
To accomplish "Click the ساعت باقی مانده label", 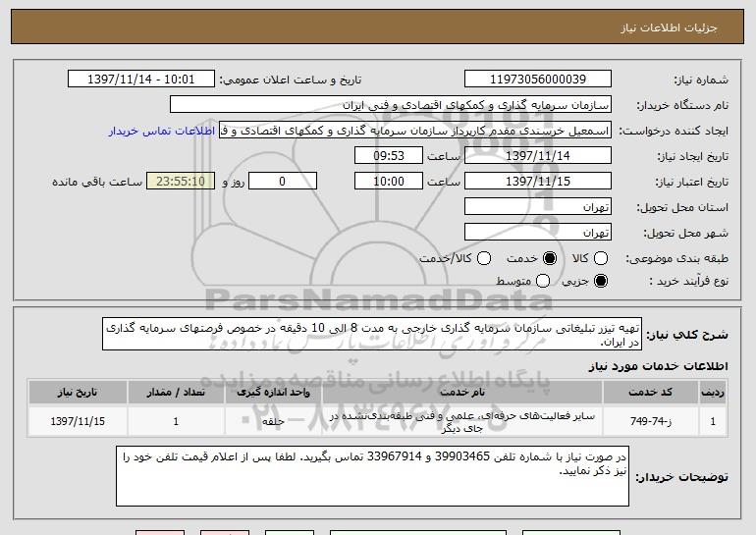I will point(97,182).
